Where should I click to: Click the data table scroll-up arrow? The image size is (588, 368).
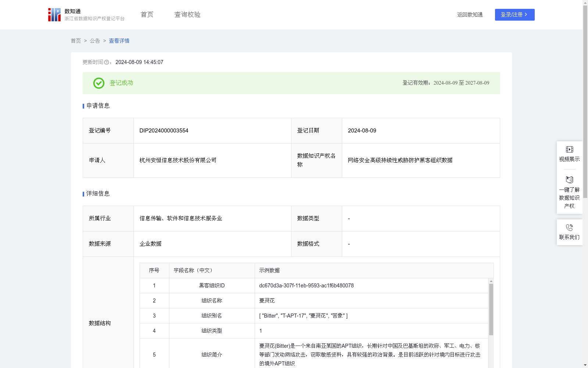[x=491, y=281]
